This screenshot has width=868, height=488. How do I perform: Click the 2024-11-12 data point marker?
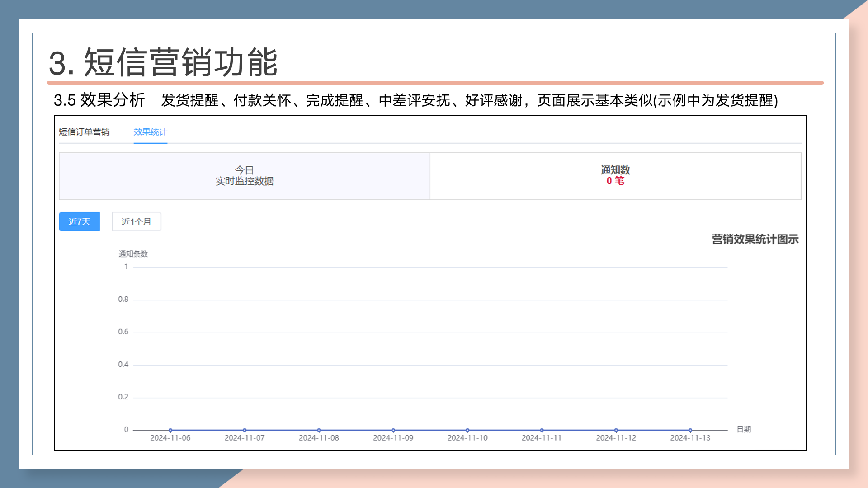pyautogui.click(x=616, y=430)
